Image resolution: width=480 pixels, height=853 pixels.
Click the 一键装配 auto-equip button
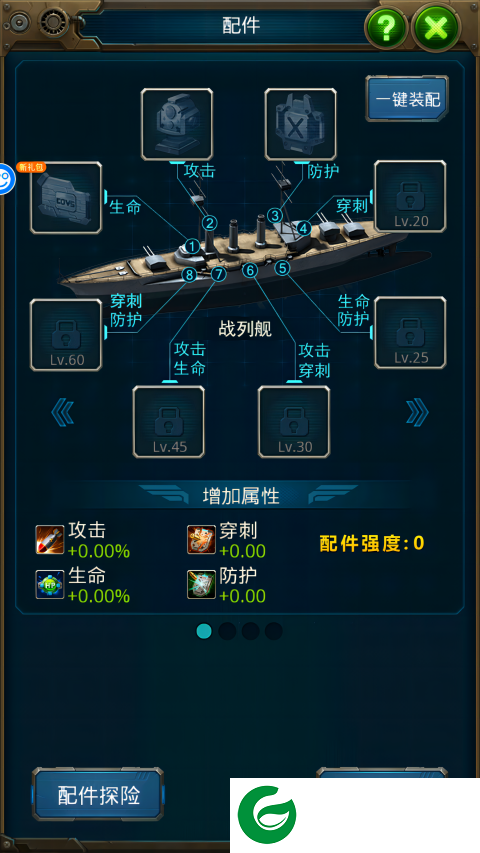tap(407, 98)
